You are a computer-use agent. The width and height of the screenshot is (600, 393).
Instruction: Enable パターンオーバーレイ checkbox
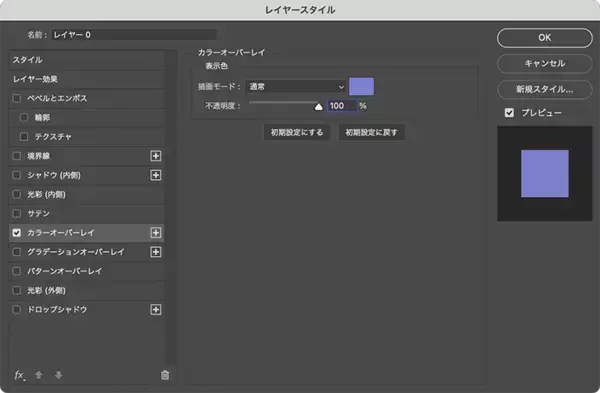coord(16,271)
